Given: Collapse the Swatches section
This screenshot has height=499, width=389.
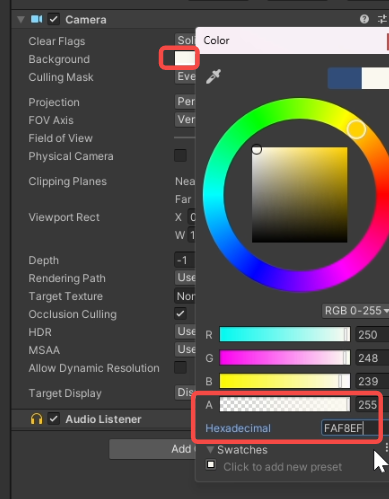Looking at the screenshot, I should 210,450.
